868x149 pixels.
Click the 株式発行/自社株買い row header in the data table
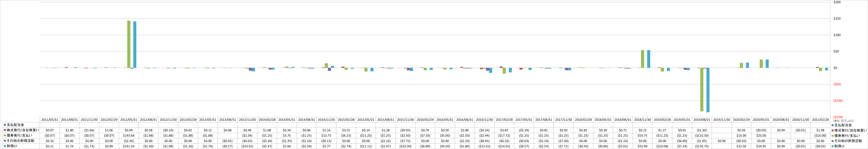(x=21, y=130)
